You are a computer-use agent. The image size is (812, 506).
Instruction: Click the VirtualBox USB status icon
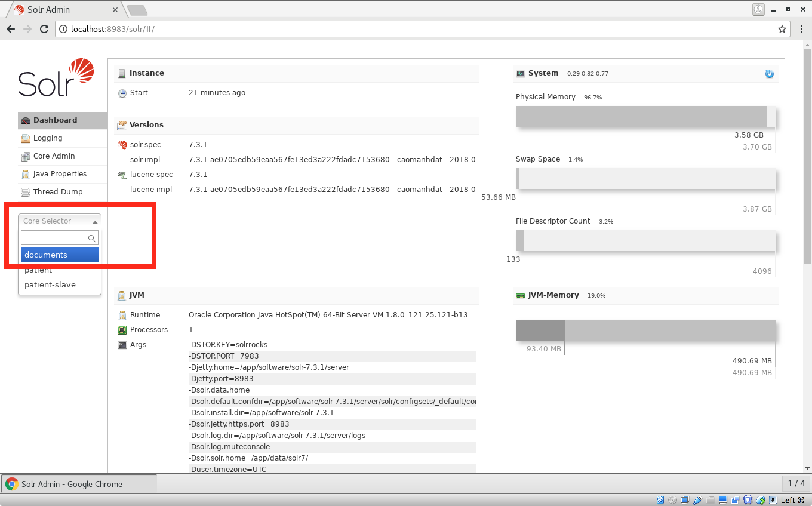(x=698, y=500)
